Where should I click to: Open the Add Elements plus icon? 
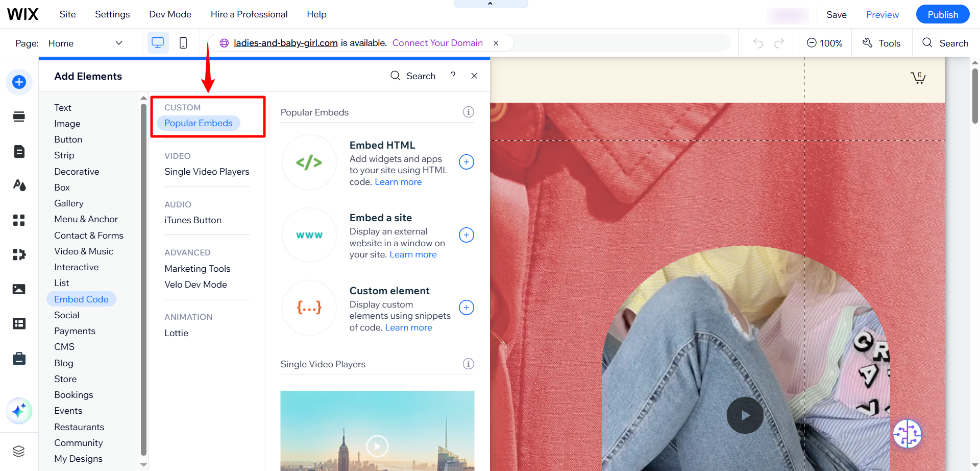coord(19,82)
